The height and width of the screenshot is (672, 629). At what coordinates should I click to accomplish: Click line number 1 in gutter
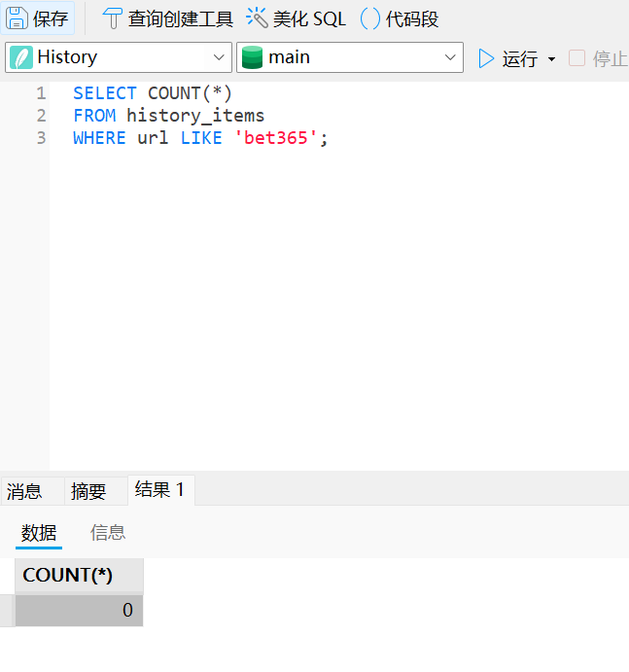pos(41,93)
